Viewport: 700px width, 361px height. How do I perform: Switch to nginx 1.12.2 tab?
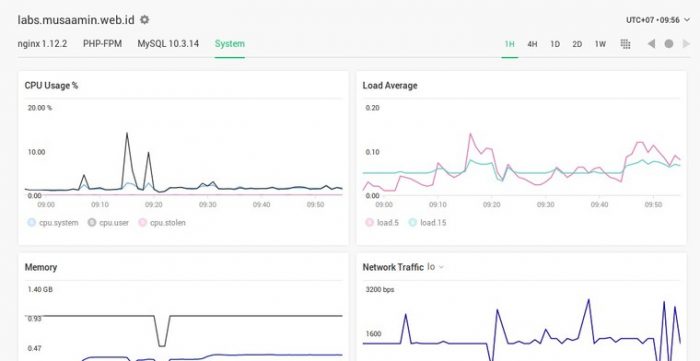coord(42,44)
